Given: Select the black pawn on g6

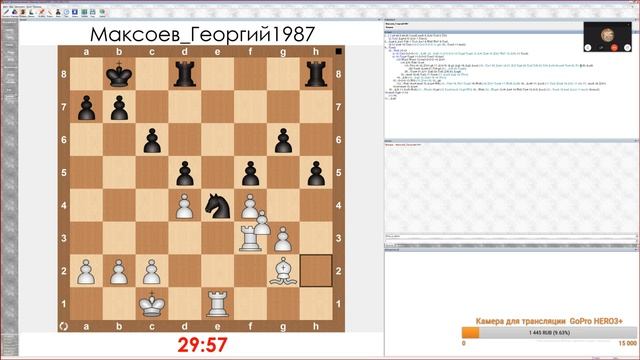Looking at the screenshot, I should point(283,140).
